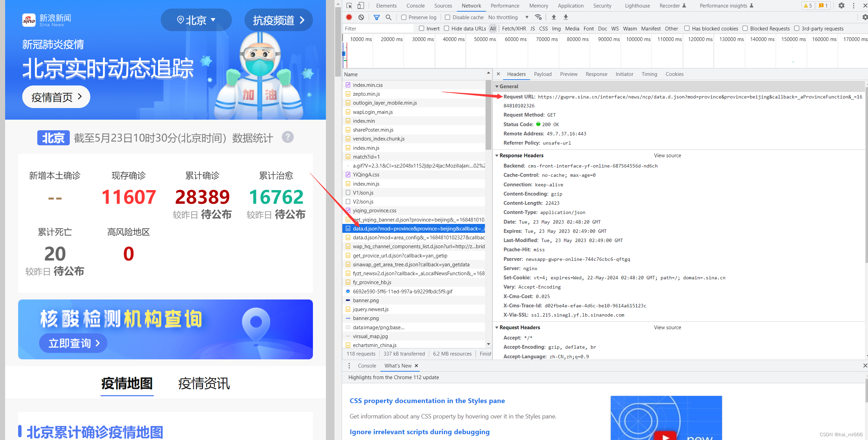Screen dimensions: 868x440
Task: Open the Payload tab of the request
Action: pos(543,74)
